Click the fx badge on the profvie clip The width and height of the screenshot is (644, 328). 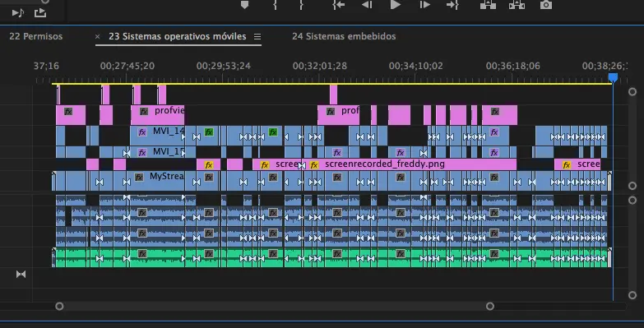click(144, 111)
